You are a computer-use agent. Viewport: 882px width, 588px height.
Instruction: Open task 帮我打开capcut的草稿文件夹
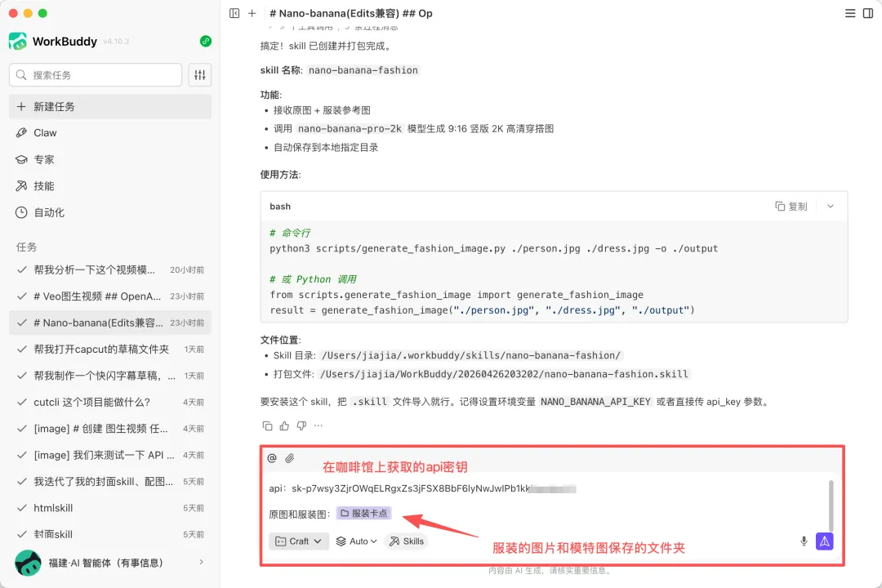coord(109,350)
